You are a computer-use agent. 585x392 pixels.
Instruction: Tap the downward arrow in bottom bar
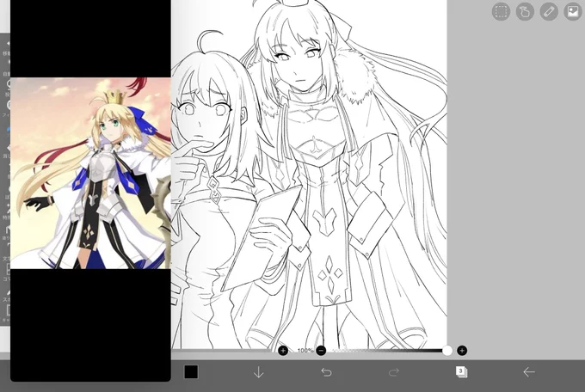(x=259, y=372)
